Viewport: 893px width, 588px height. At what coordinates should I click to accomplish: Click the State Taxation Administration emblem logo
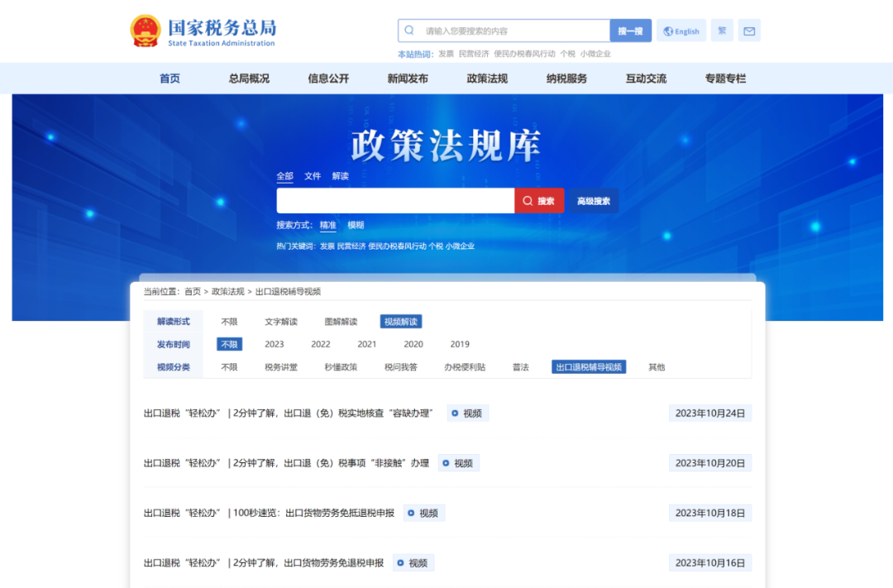(146, 31)
